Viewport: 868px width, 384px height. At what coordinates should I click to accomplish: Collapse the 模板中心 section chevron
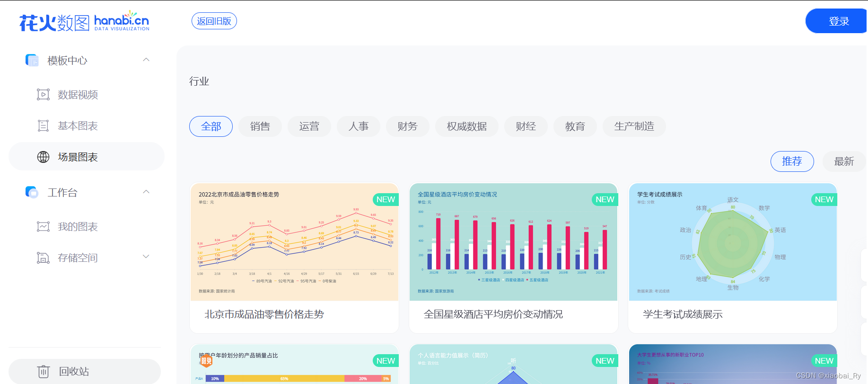point(146,60)
